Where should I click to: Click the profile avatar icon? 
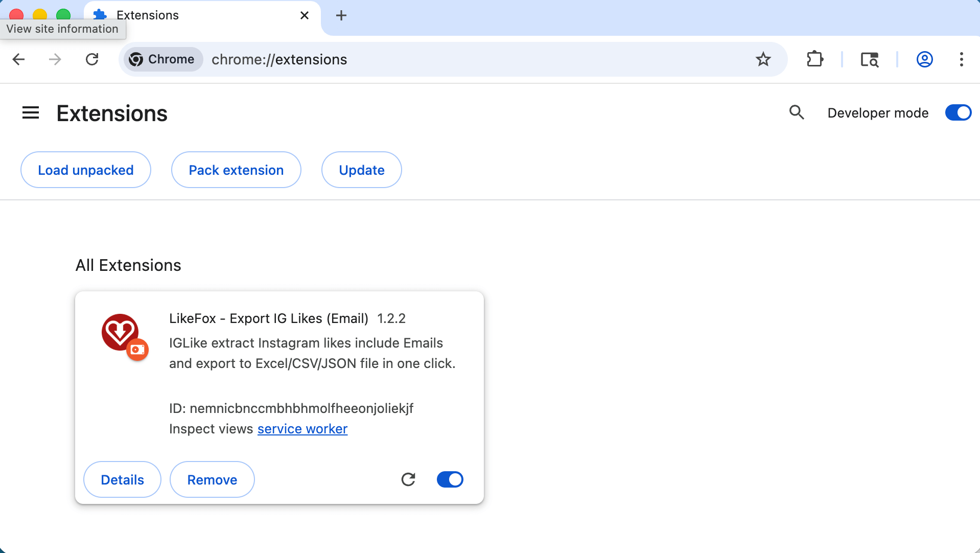tap(924, 59)
